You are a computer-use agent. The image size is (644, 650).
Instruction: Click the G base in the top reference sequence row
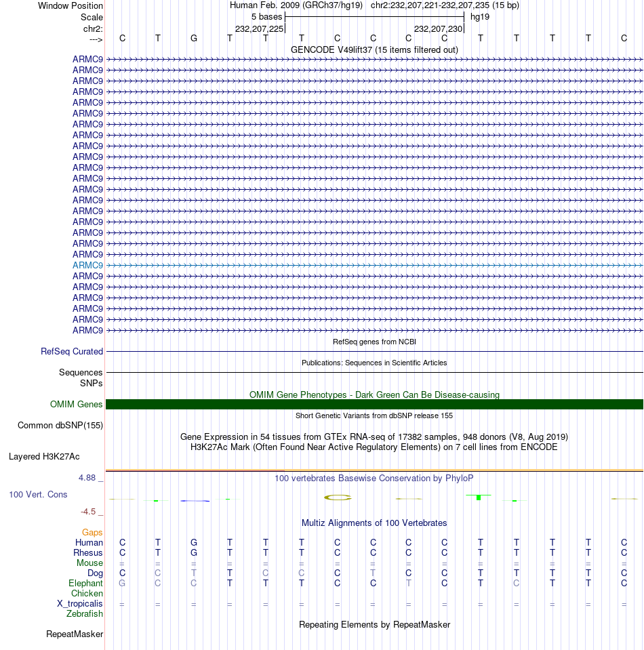point(194,38)
